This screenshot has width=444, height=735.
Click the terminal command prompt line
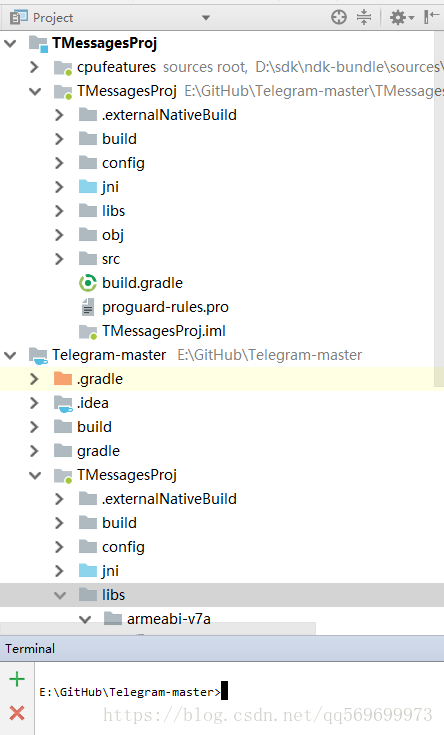pyautogui.click(x=130, y=692)
